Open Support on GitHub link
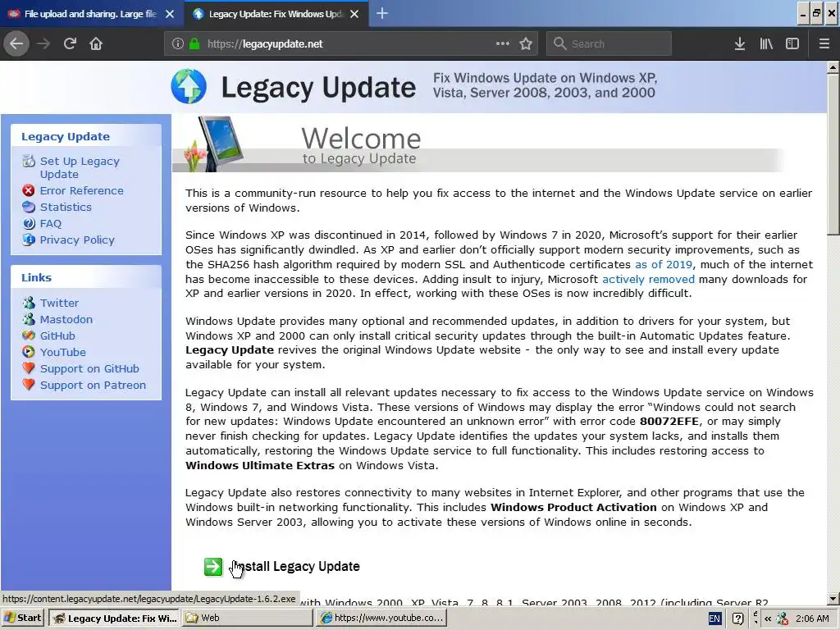Viewport: 840px width, 630px height. point(89,368)
